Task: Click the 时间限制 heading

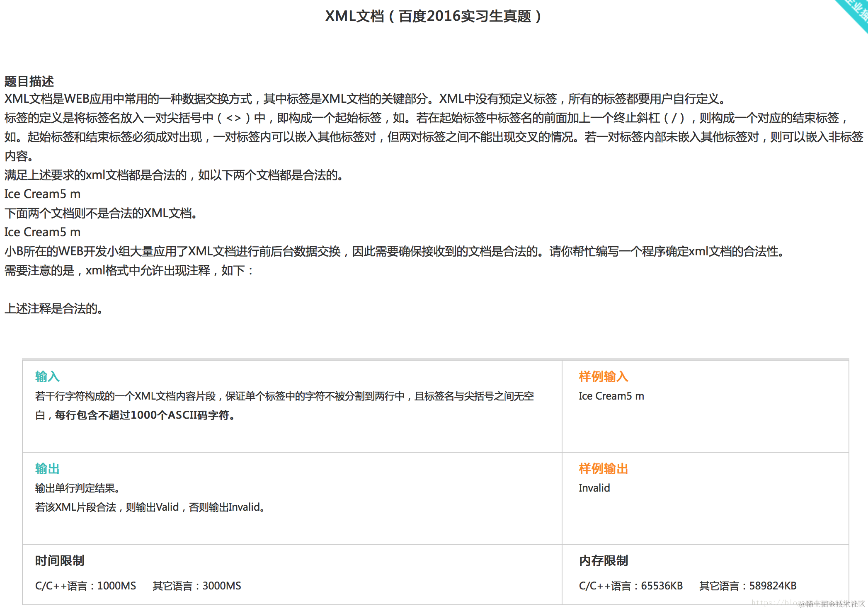Action: 60,560
